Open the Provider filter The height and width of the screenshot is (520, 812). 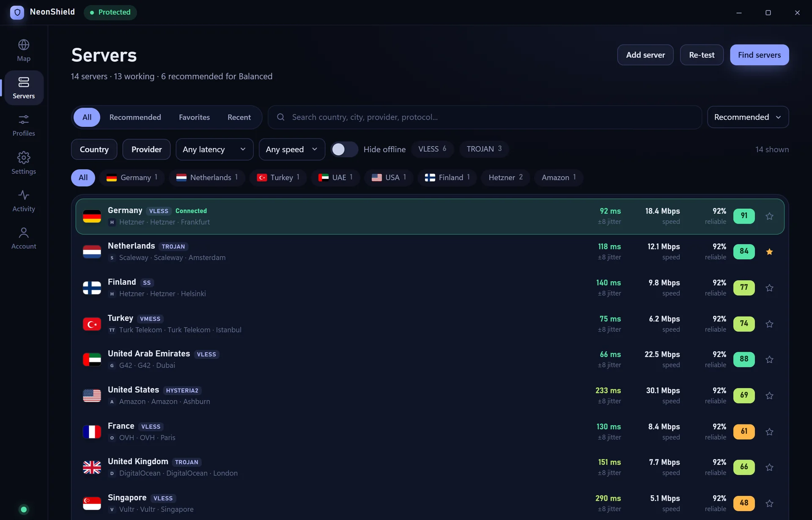(x=146, y=149)
